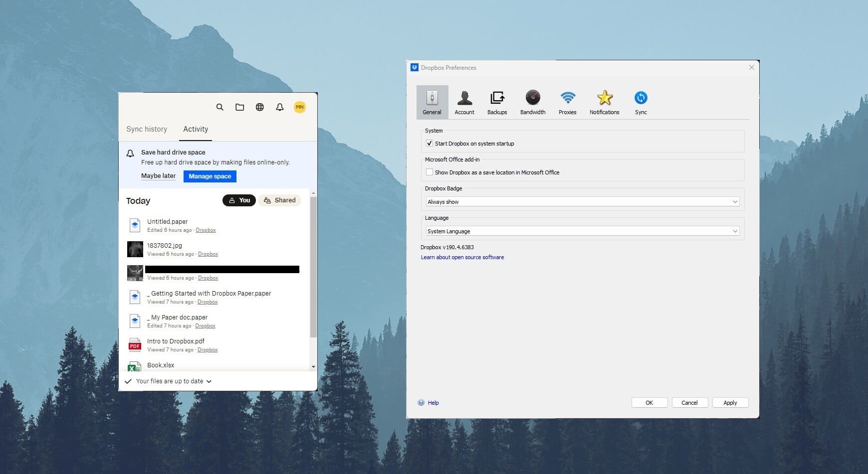Expand the Dropbox Badge dropdown
The width and height of the screenshot is (868, 474).
point(582,202)
